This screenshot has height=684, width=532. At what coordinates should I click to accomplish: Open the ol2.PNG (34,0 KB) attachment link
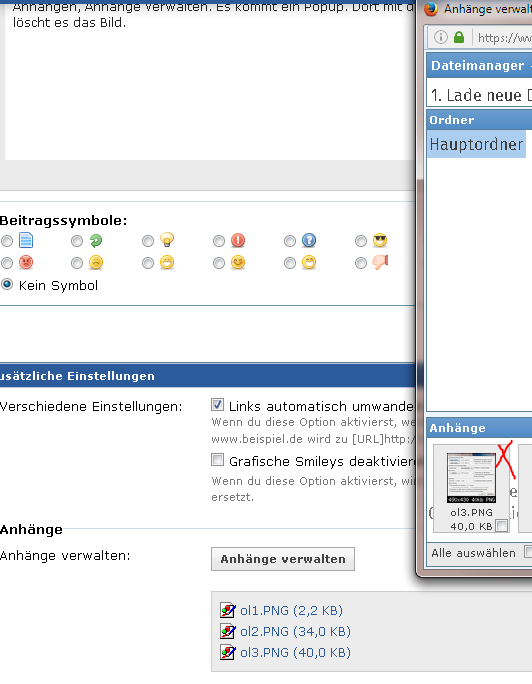coord(295,631)
